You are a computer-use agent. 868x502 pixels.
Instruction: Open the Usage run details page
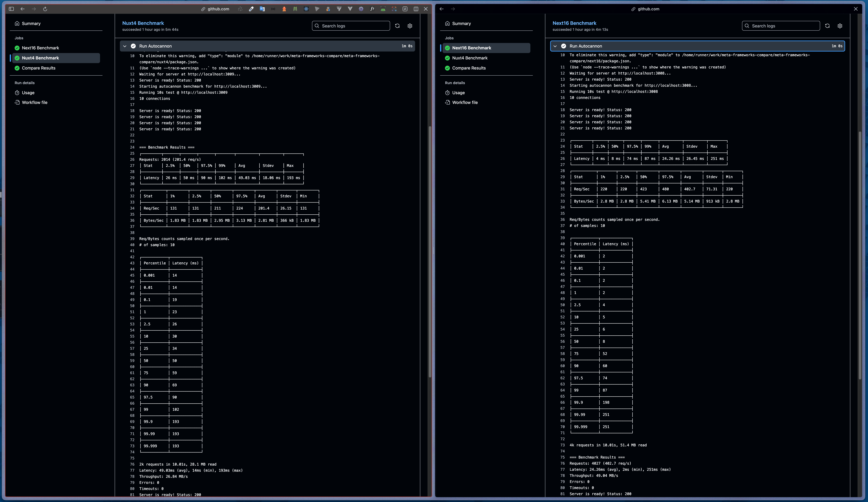coord(28,93)
